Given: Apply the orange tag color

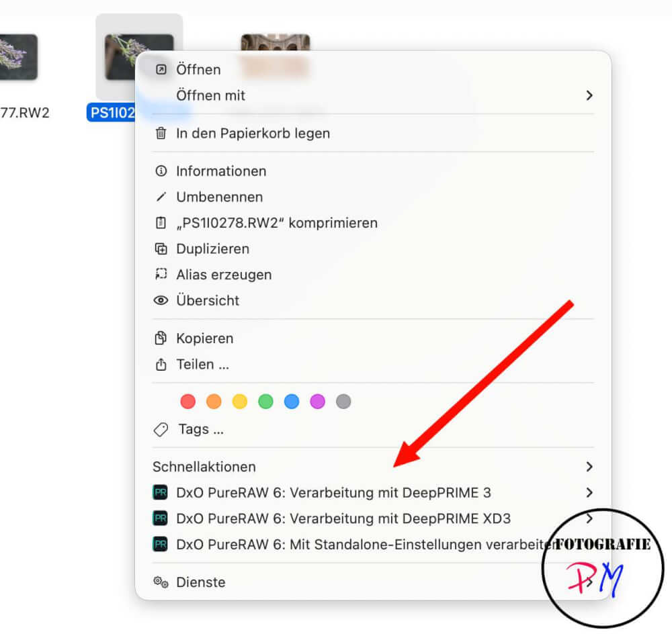Looking at the screenshot, I should [x=214, y=402].
